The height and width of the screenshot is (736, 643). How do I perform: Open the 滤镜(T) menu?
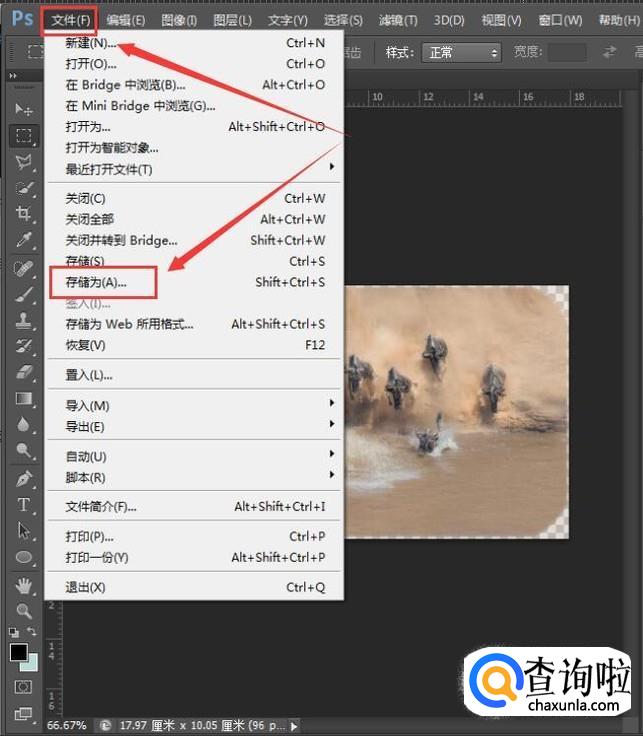[397, 20]
